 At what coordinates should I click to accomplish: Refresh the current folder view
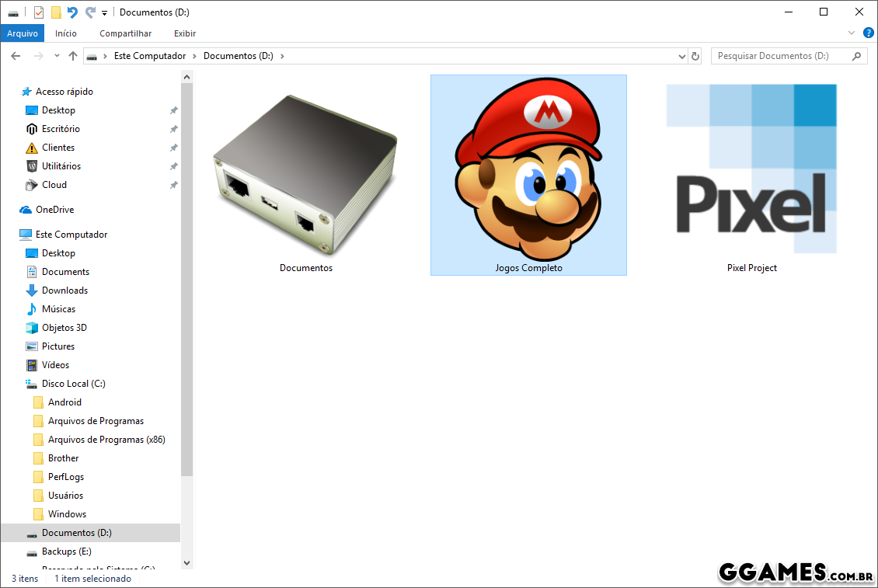[x=695, y=56]
